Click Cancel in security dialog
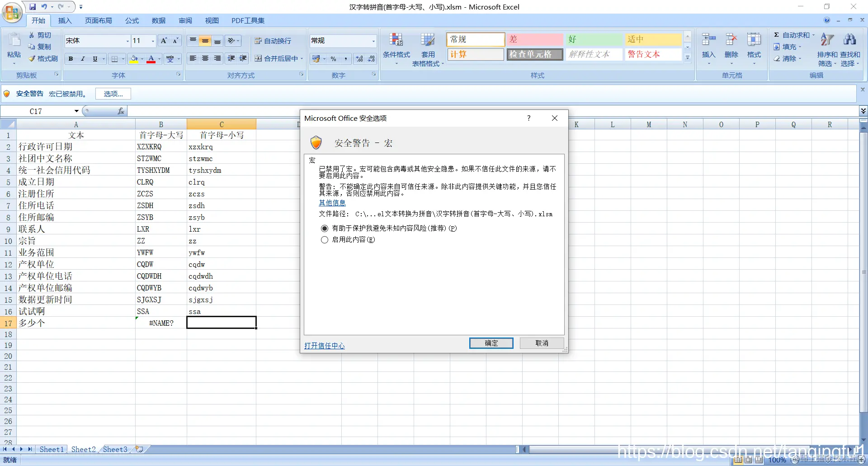 (542, 343)
